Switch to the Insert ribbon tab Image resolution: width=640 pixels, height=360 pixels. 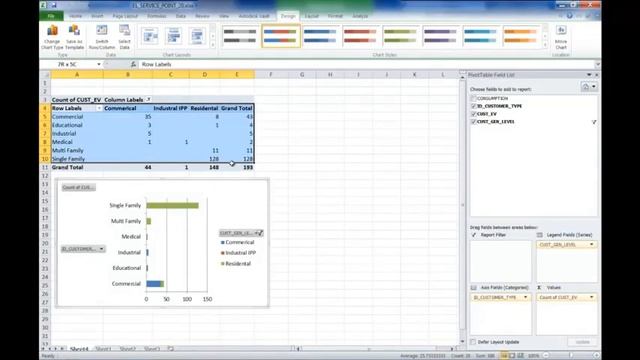pyautogui.click(x=97, y=16)
